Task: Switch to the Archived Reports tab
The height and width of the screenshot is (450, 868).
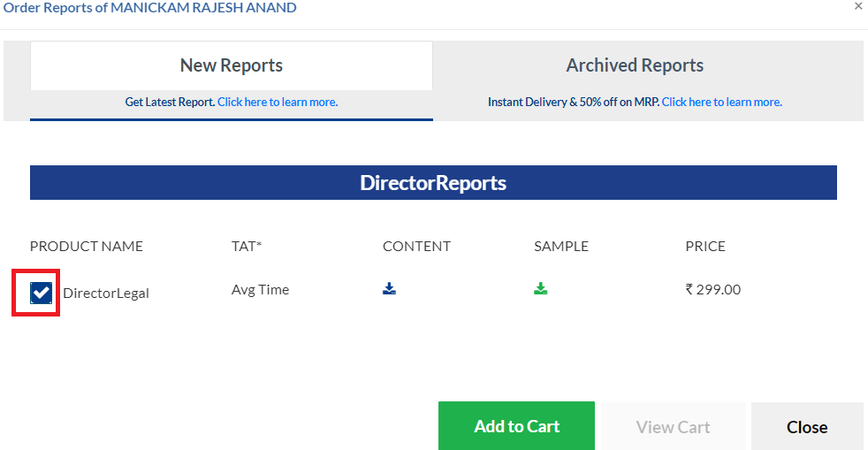Action: 635,65
